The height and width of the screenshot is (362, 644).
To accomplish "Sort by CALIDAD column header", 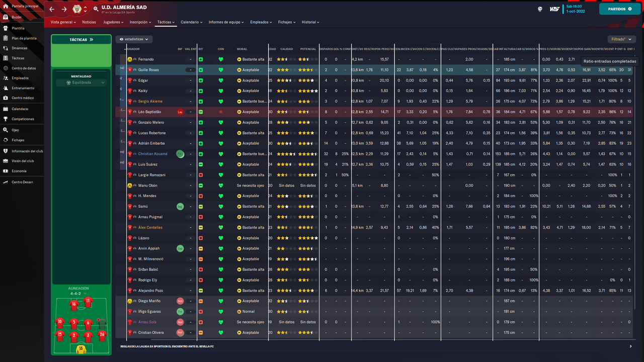I will click(286, 49).
